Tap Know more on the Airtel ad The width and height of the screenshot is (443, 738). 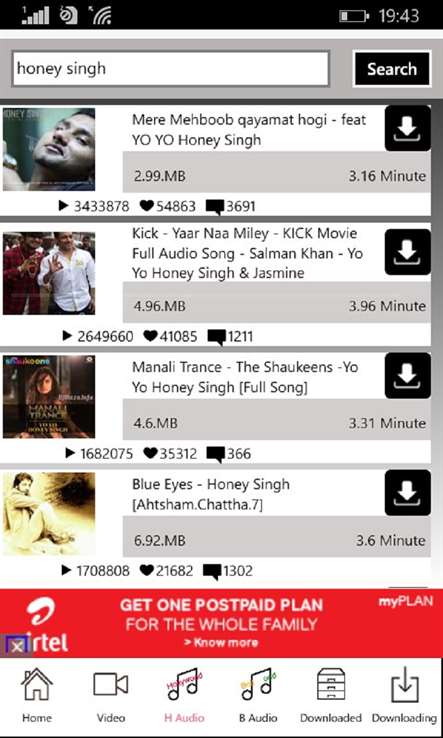click(221, 642)
